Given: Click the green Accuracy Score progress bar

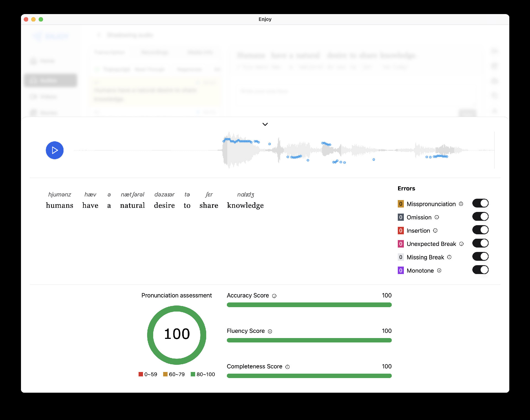Looking at the screenshot, I should [309, 305].
